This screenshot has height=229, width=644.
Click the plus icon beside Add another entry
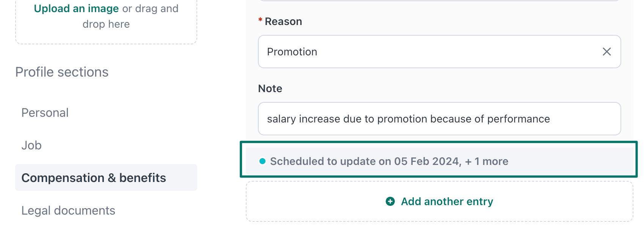(x=390, y=201)
